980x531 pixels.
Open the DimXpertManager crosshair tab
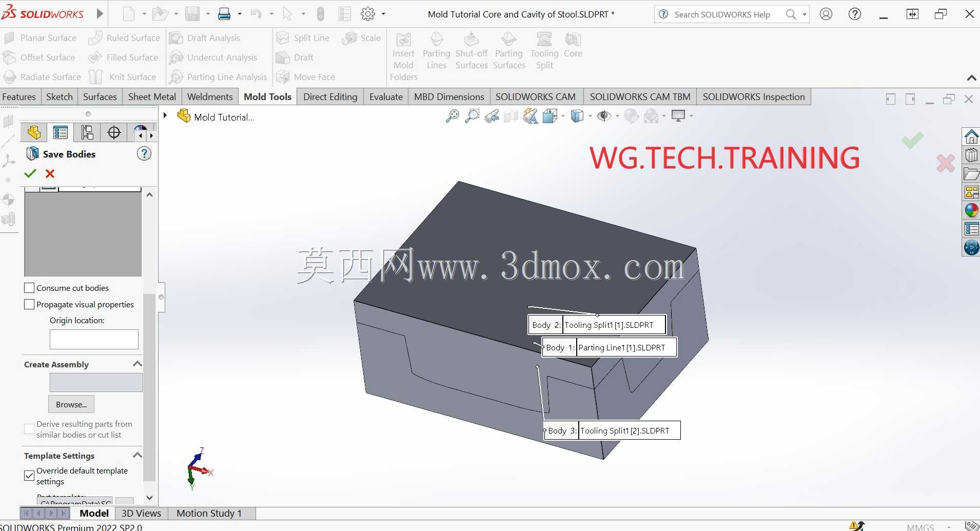[x=114, y=132]
